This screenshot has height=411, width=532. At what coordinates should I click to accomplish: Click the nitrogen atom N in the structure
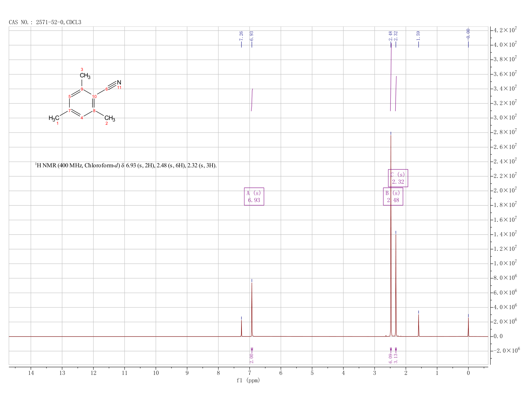pos(119,83)
